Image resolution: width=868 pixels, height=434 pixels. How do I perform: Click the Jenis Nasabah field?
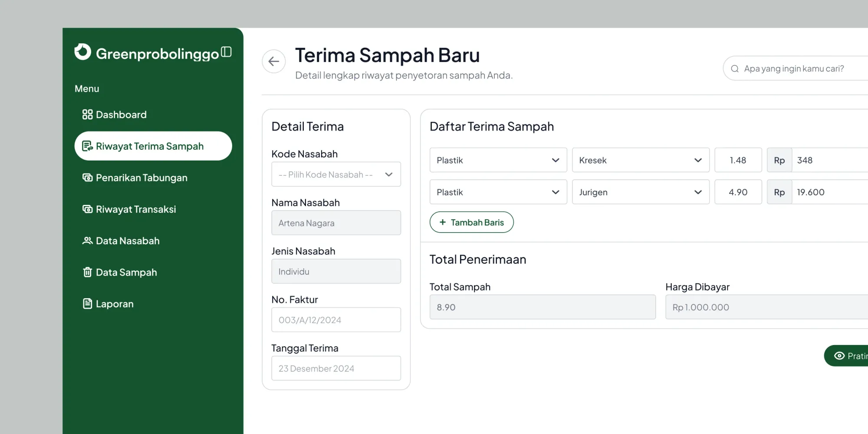click(336, 272)
